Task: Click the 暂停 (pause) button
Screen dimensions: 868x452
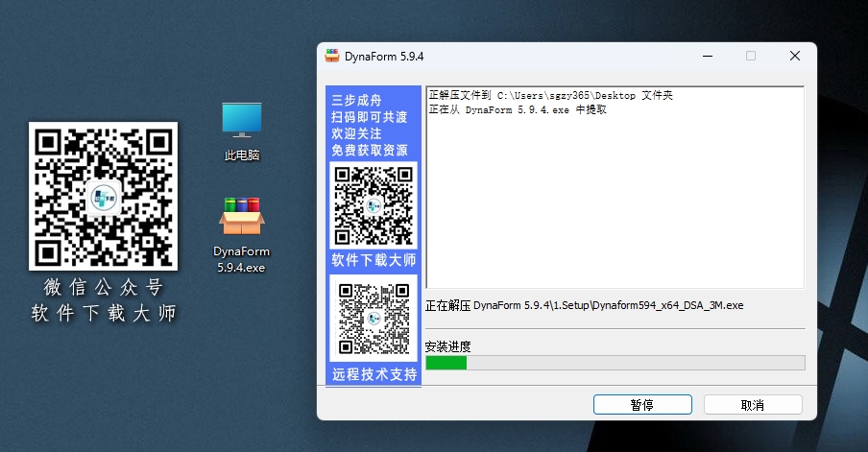Action: click(642, 404)
